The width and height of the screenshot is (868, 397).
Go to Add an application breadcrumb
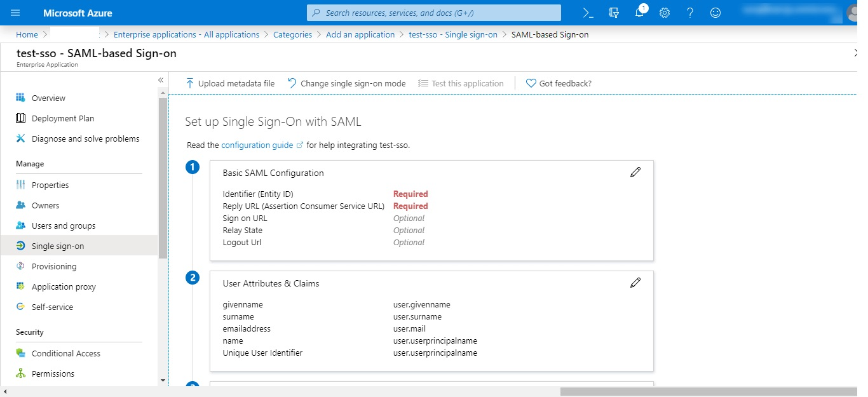[x=360, y=34]
